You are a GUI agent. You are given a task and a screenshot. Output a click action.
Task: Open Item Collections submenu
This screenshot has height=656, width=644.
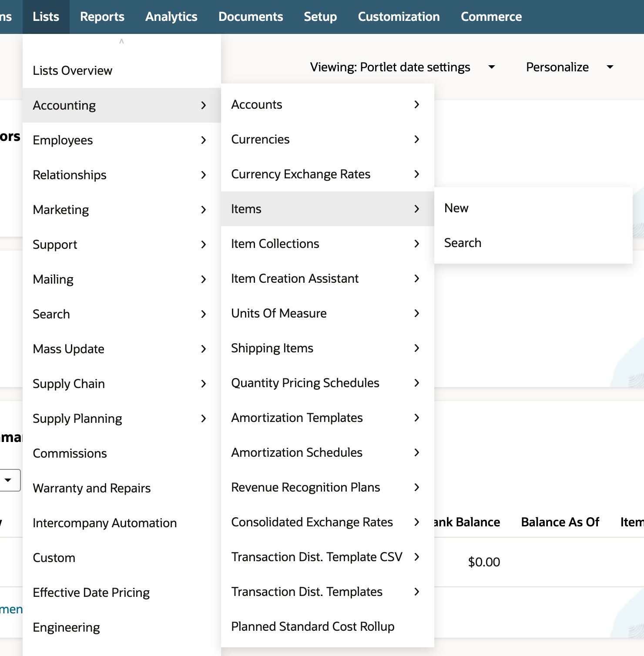(x=328, y=244)
